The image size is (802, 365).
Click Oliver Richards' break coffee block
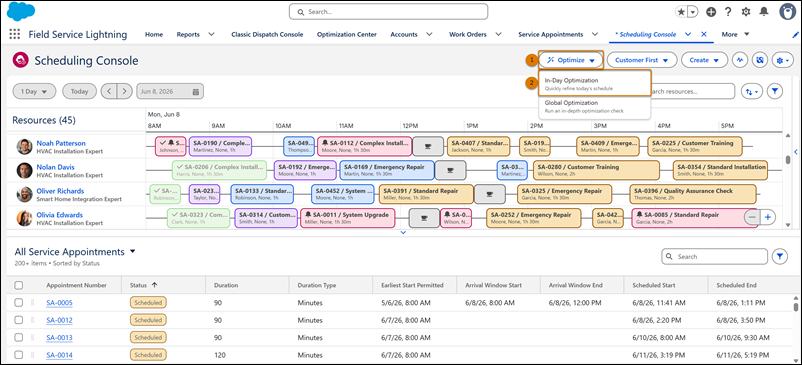coord(489,194)
